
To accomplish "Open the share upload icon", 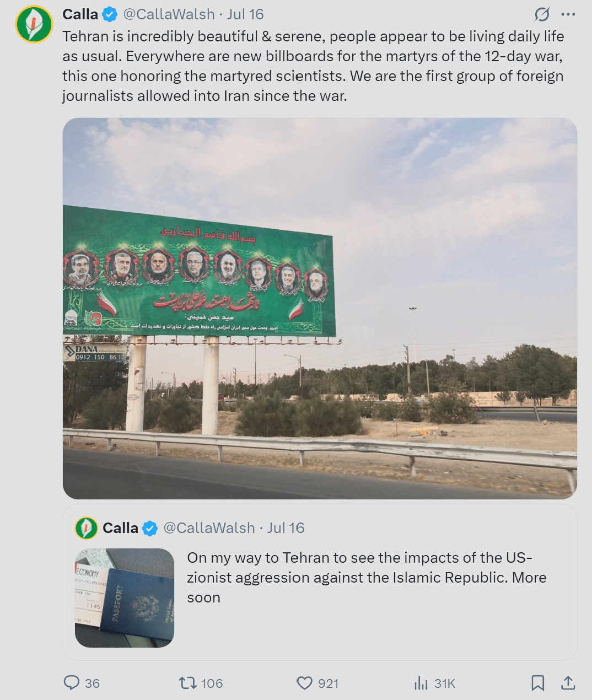I will pyautogui.click(x=568, y=683).
